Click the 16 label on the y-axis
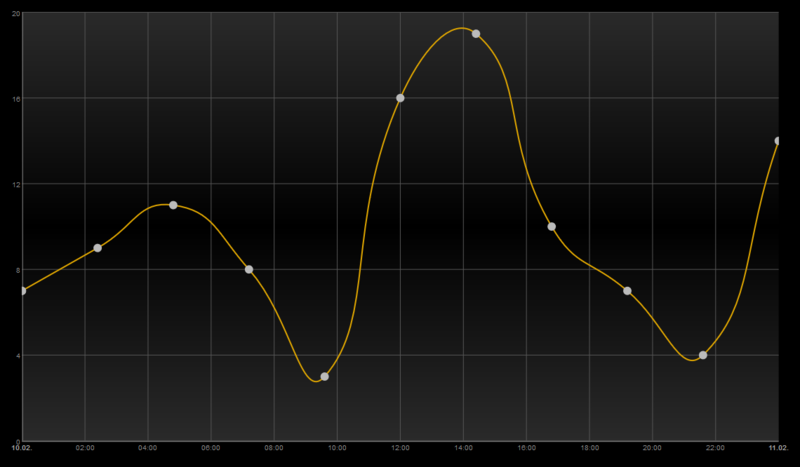This screenshot has width=800, height=467. (x=16, y=98)
